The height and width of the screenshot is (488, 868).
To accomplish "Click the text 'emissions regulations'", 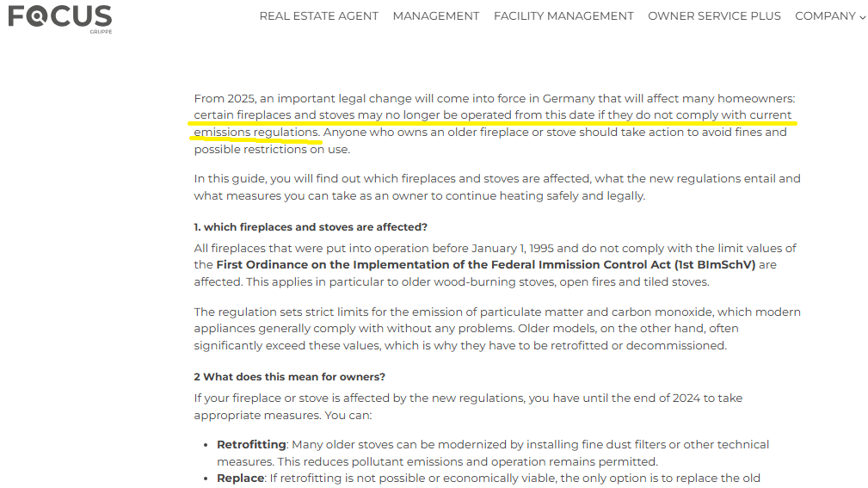I will [x=255, y=133].
